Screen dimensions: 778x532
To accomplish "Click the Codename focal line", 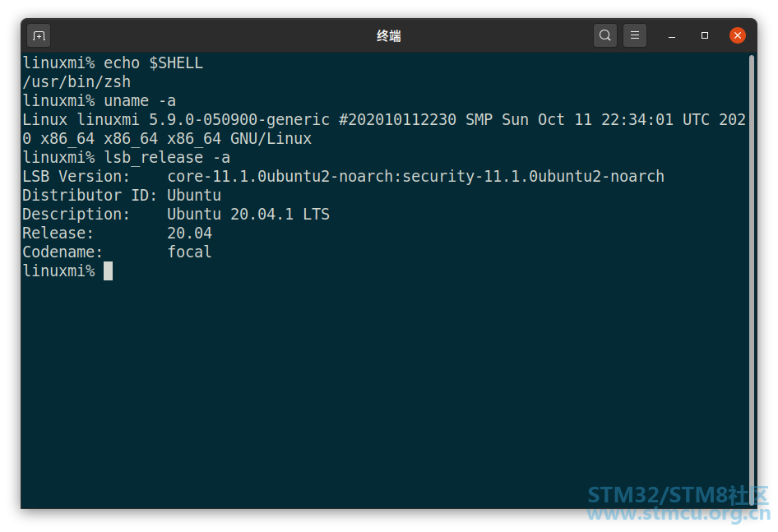I will point(118,252).
